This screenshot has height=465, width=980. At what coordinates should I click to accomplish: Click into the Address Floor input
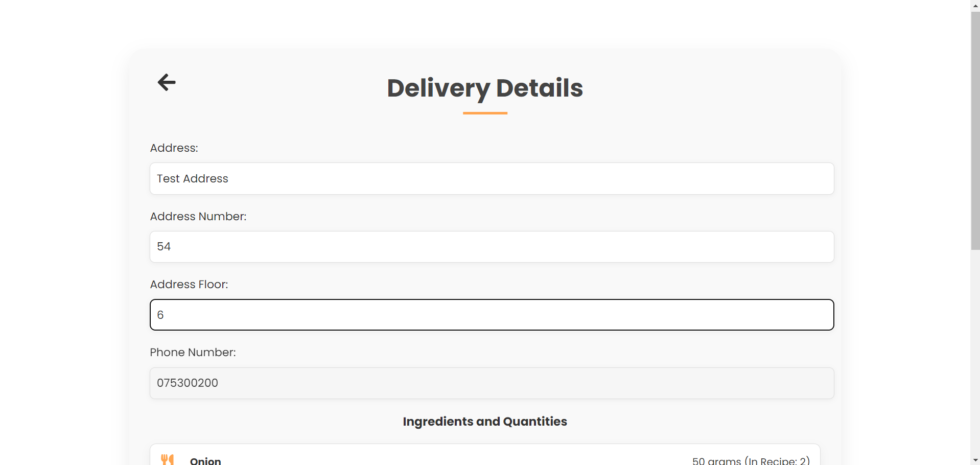click(x=492, y=315)
